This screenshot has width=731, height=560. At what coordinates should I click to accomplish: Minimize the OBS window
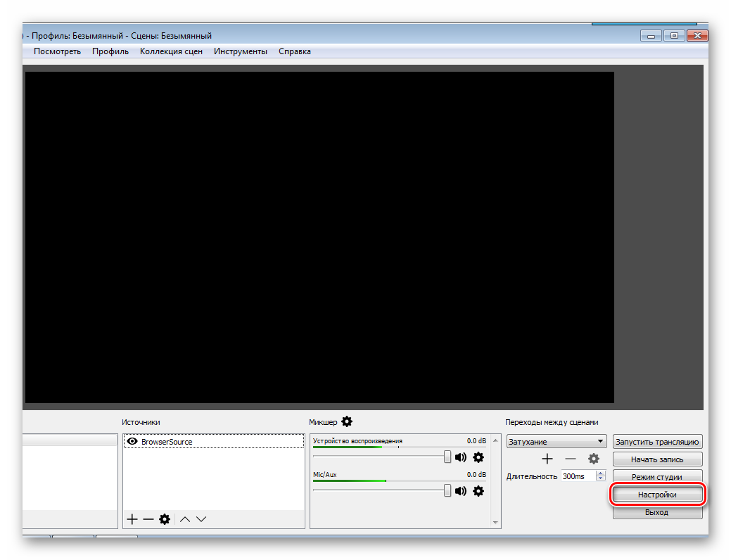point(651,35)
